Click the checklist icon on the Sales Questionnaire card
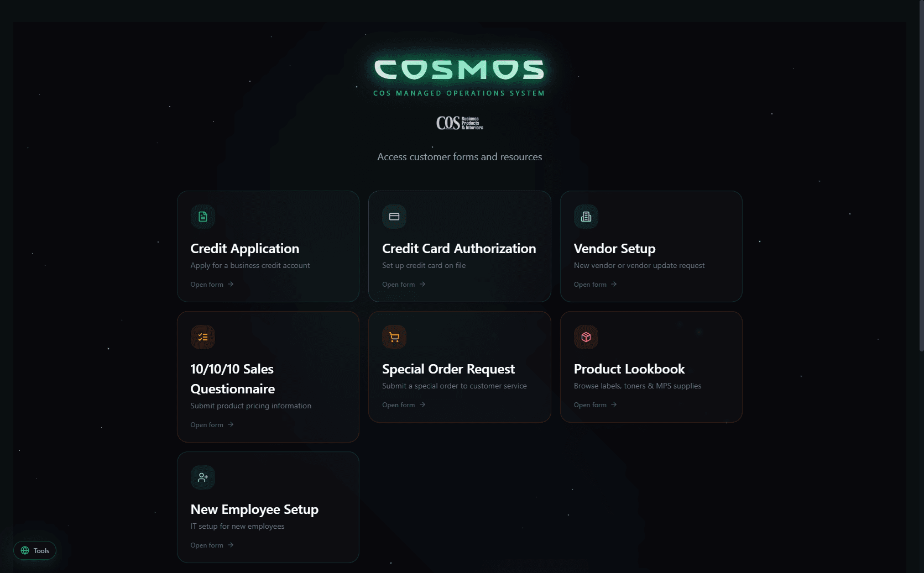 [202, 337]
